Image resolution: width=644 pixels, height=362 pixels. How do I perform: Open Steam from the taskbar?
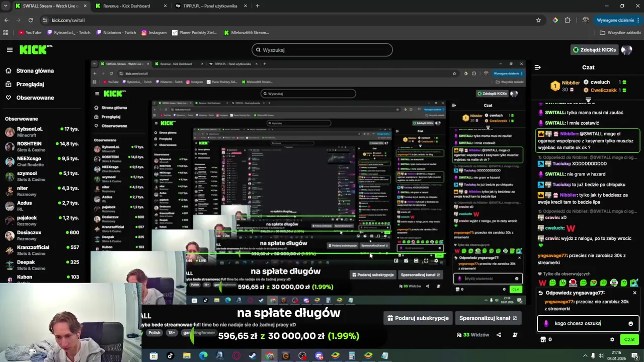pyautogui.click(x=253, y=356)
